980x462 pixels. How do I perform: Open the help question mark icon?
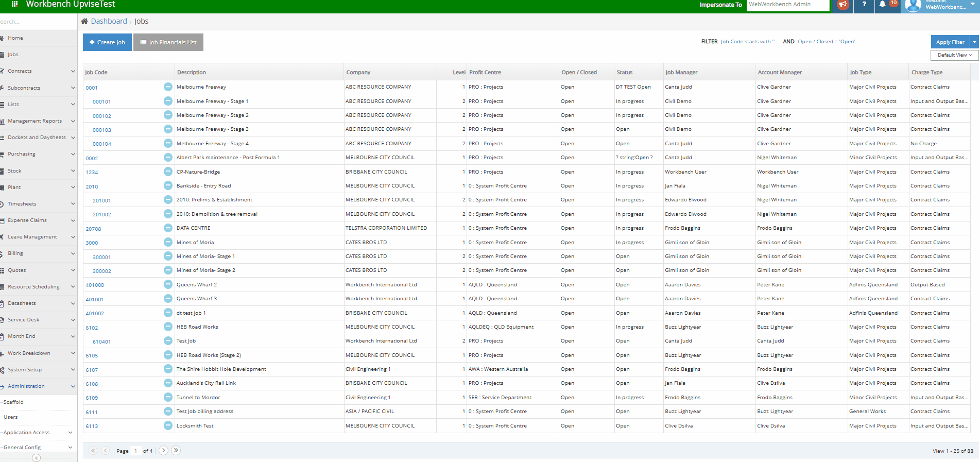click(x=864, y=5)
